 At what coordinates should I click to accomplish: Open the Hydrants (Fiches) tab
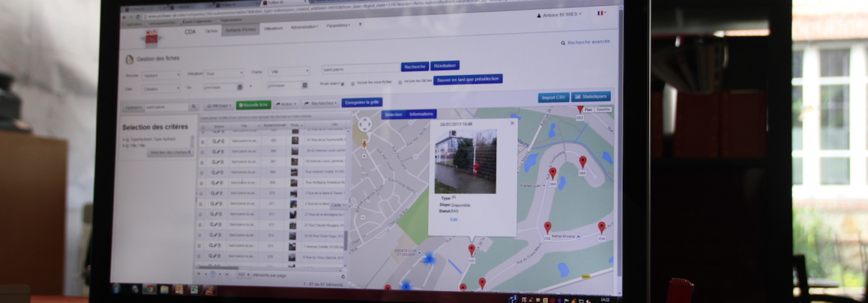[240, 30]
